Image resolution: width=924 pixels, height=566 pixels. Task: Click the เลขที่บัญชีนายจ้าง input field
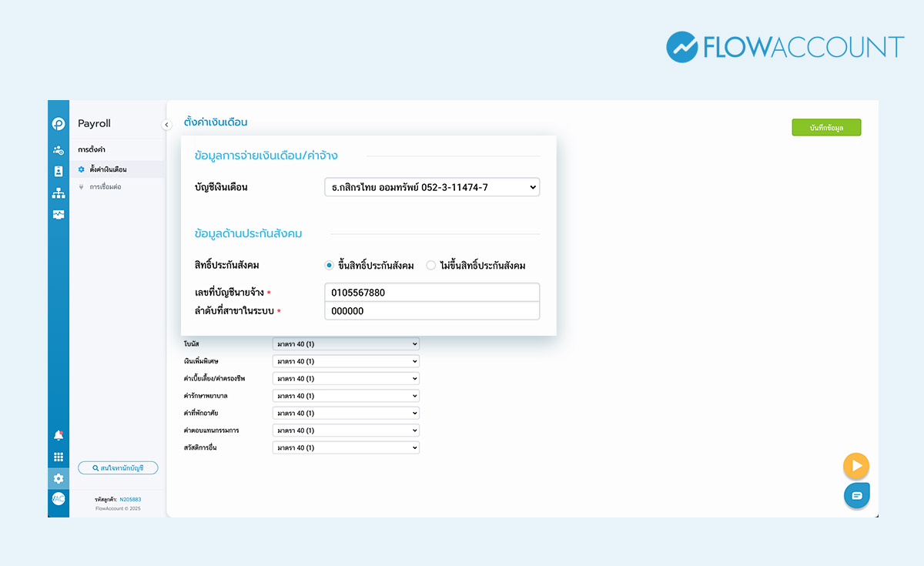tap(432, 293)
